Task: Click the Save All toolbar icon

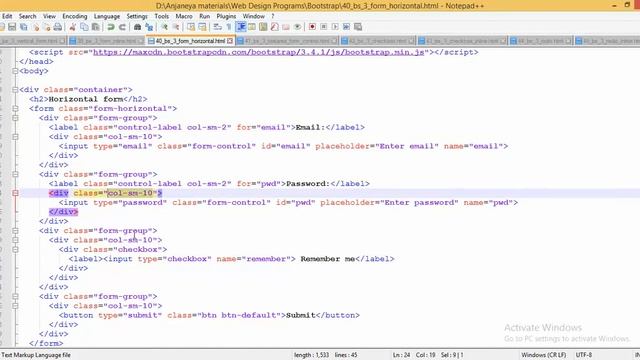Action: click(x=24, y=27)
